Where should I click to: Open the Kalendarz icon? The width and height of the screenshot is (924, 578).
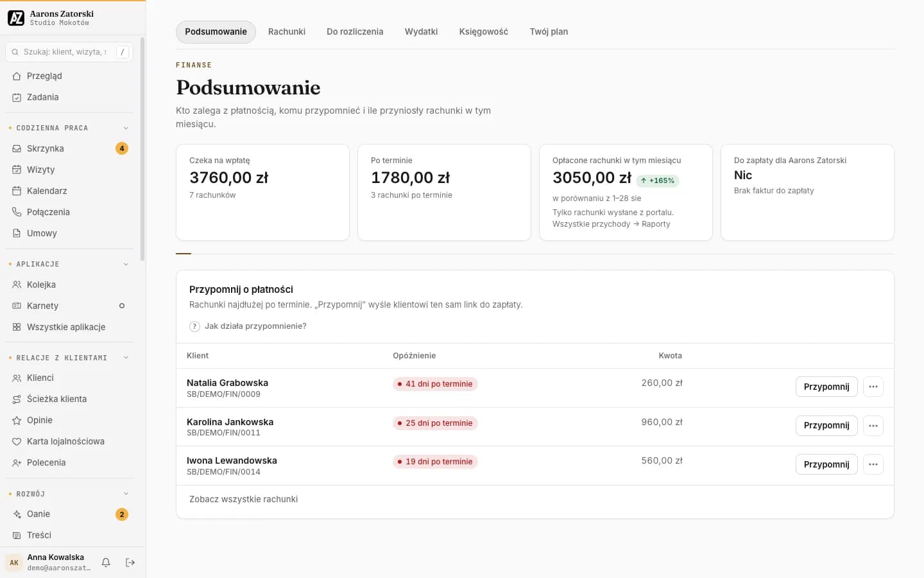17,191
